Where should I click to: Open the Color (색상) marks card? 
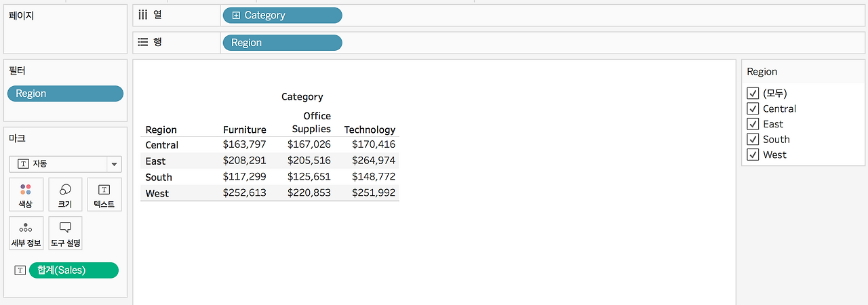(26, 195)
